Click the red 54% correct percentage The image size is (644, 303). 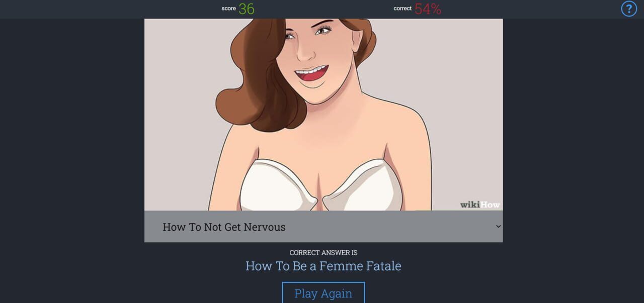pos(428,9)
